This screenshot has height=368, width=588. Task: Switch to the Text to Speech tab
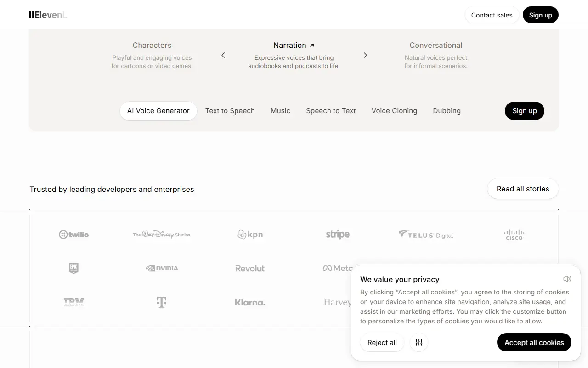[x=230, y=111]
